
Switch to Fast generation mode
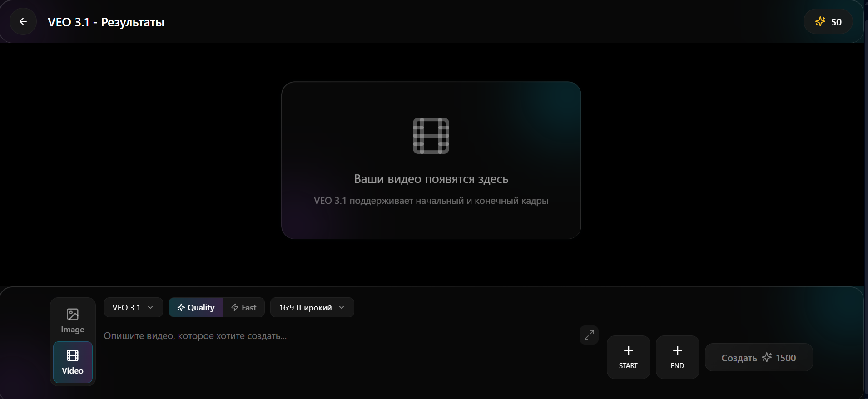pos(244,307)
